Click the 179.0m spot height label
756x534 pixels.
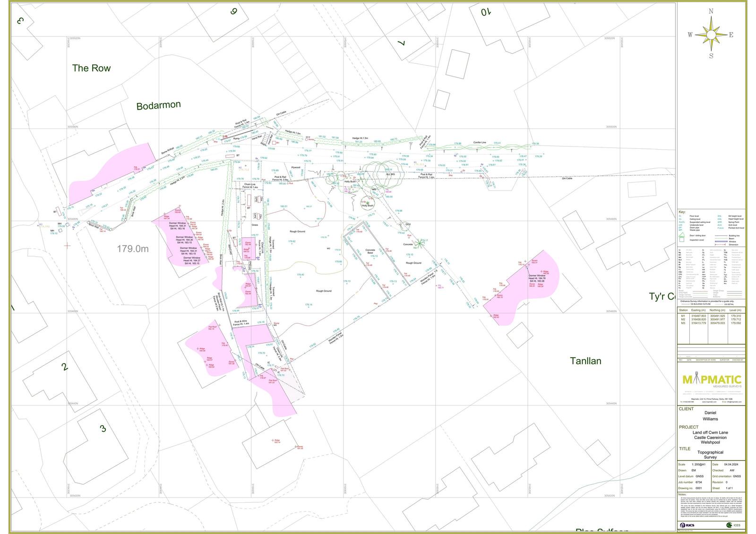133,249
